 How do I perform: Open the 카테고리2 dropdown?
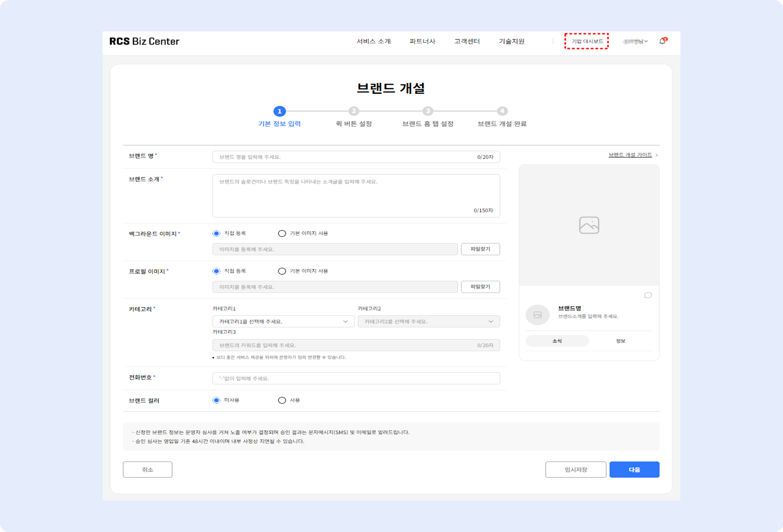click(x=429, y=321)
